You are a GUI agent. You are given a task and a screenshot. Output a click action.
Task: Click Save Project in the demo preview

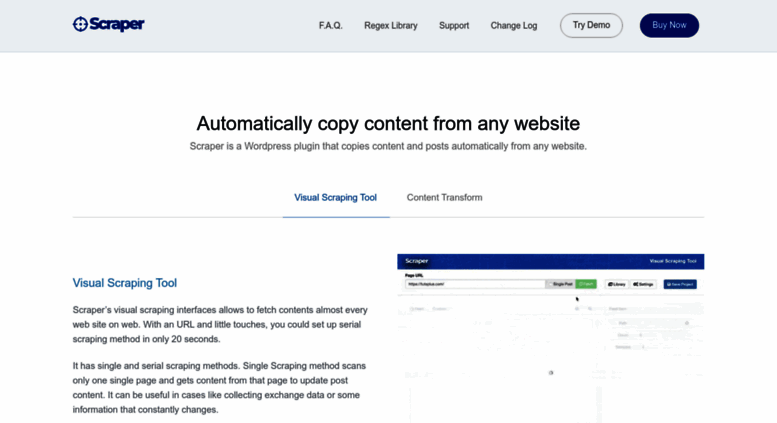click(680, 284)
